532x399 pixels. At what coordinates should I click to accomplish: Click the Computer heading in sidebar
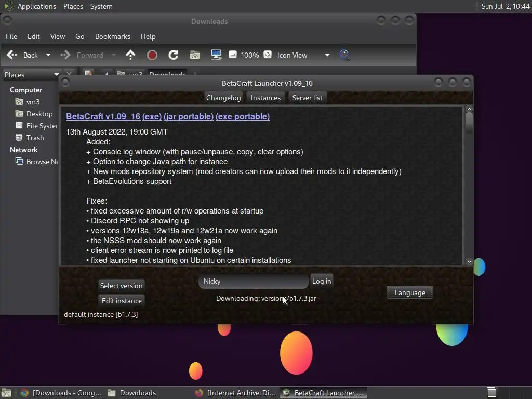[26, 90]
